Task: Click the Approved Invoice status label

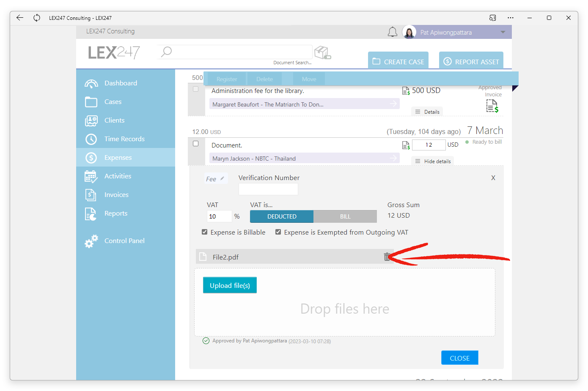Action: 490,91
